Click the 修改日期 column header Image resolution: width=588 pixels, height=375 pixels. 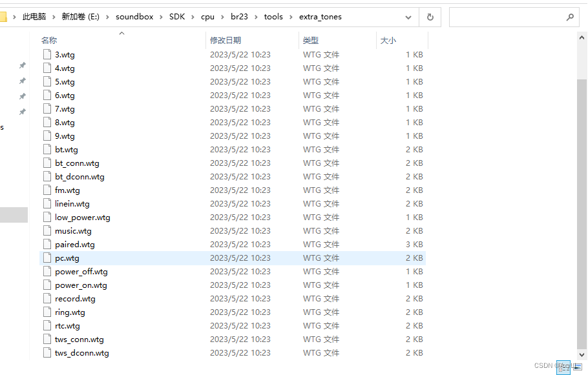point(227,40)
